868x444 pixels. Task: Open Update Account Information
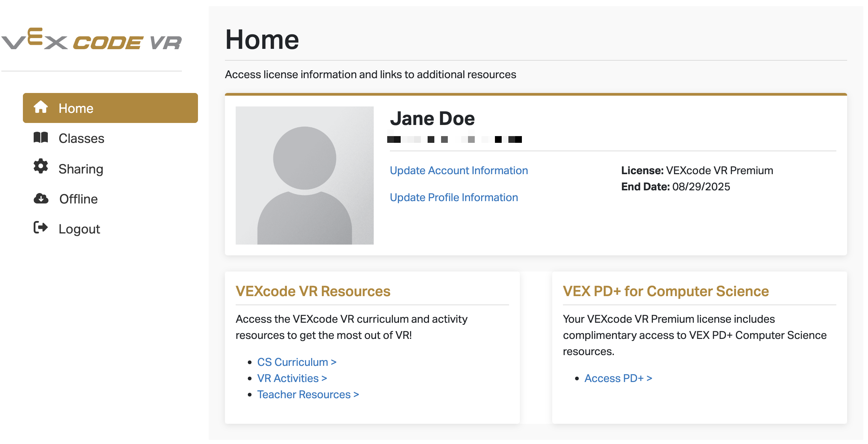(x=459, y=170)
